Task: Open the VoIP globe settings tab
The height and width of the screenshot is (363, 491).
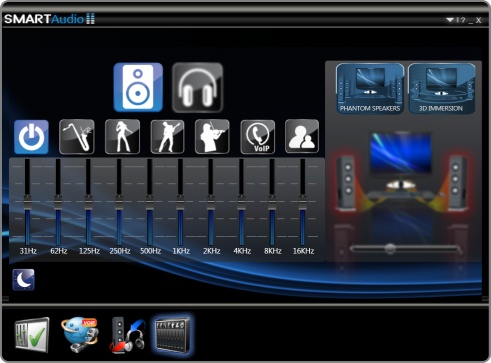Action: click(x=79, y=335)
